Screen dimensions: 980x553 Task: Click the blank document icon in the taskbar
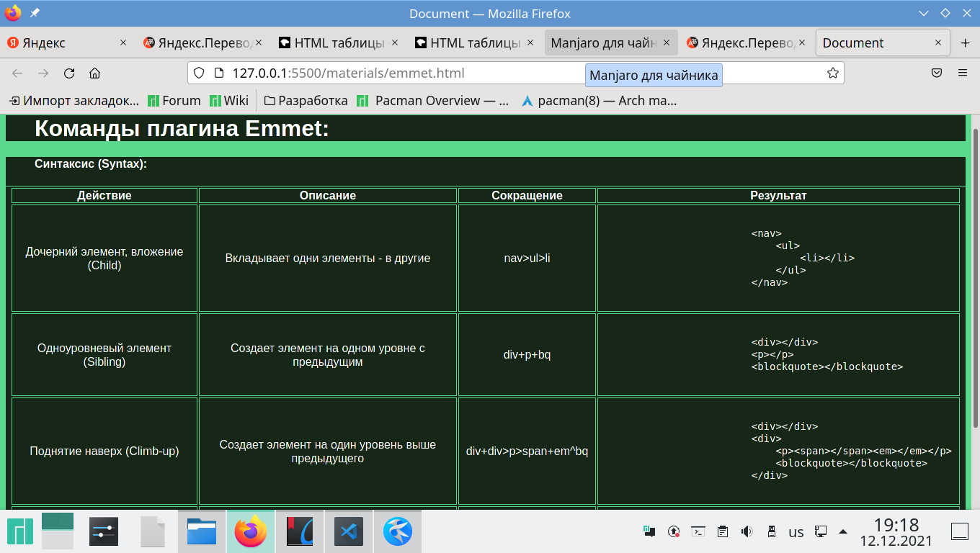(153, 531)
